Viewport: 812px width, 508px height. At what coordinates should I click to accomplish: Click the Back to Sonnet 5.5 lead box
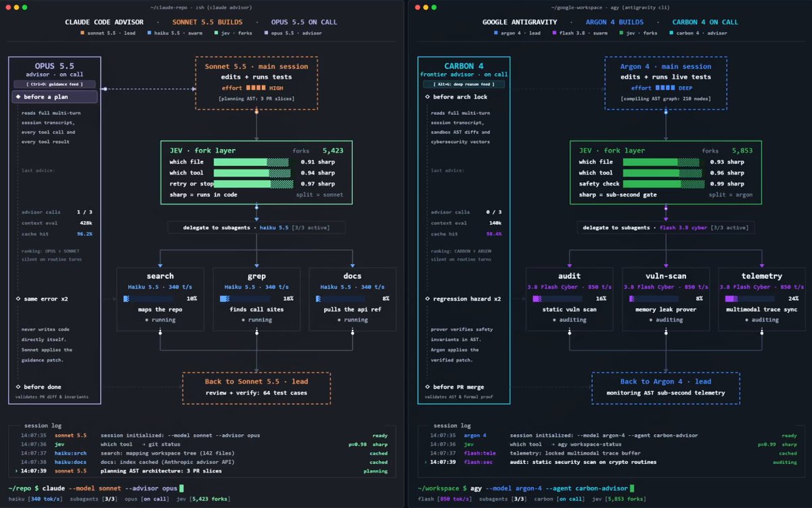pyautogui.click(x=256, y=387)
